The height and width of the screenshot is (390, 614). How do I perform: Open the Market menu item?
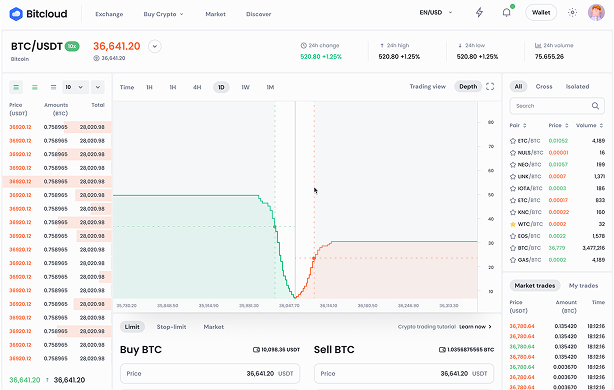click(215, 14)
